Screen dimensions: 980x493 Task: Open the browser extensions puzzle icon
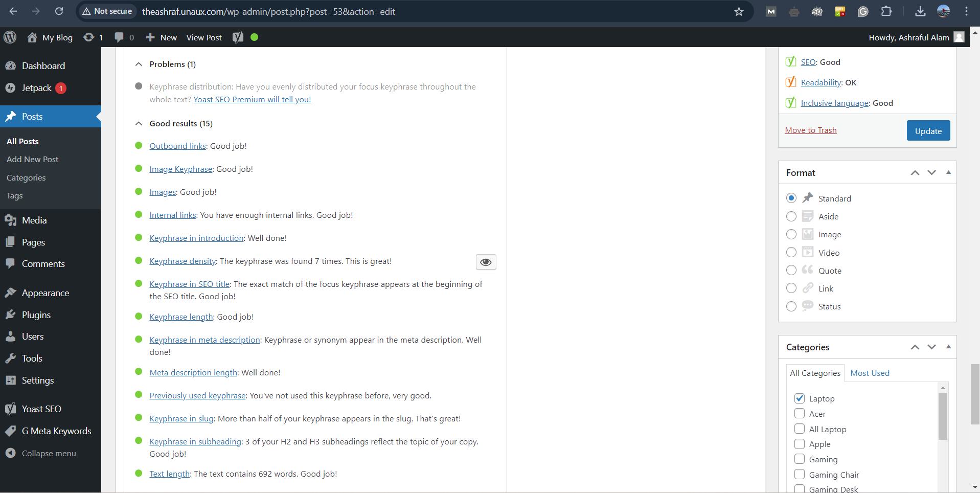886,11
